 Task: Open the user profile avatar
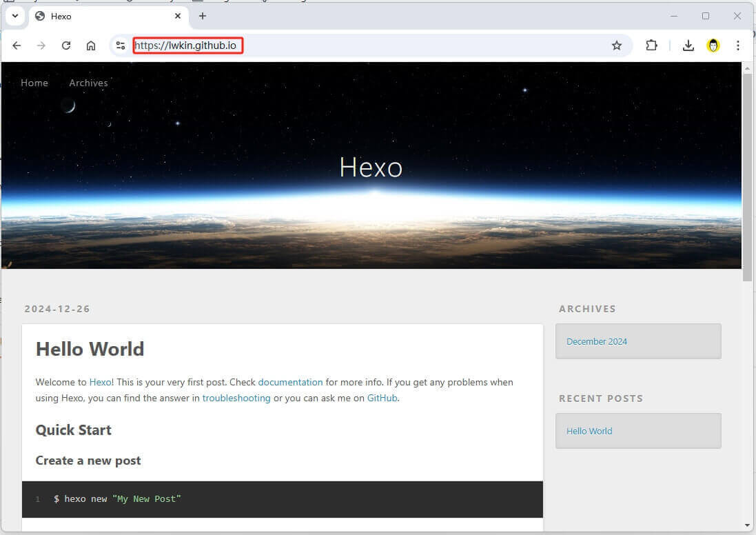click(713, 46)
